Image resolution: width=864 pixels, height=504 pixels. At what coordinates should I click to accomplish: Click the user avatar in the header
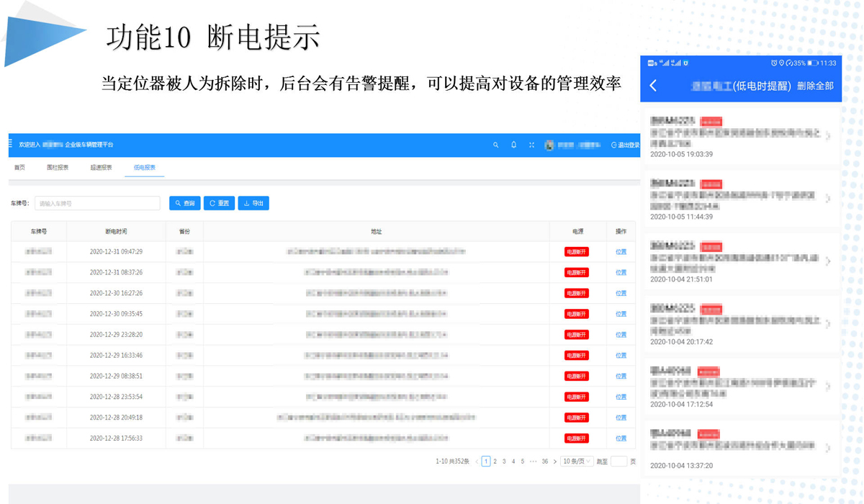549,145
